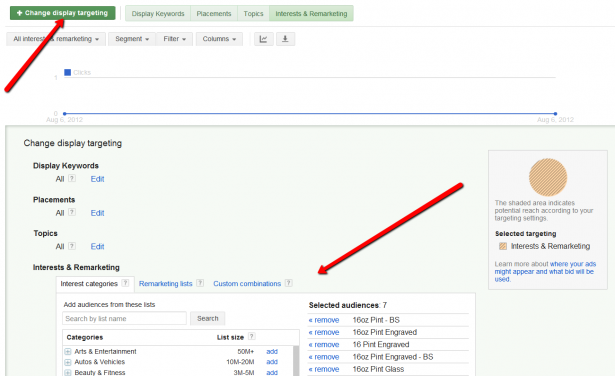Remove 16oz Pint - BS audience
Viewport: 615px width, 376px height.
pyautogui.click(x=324, y=320)
